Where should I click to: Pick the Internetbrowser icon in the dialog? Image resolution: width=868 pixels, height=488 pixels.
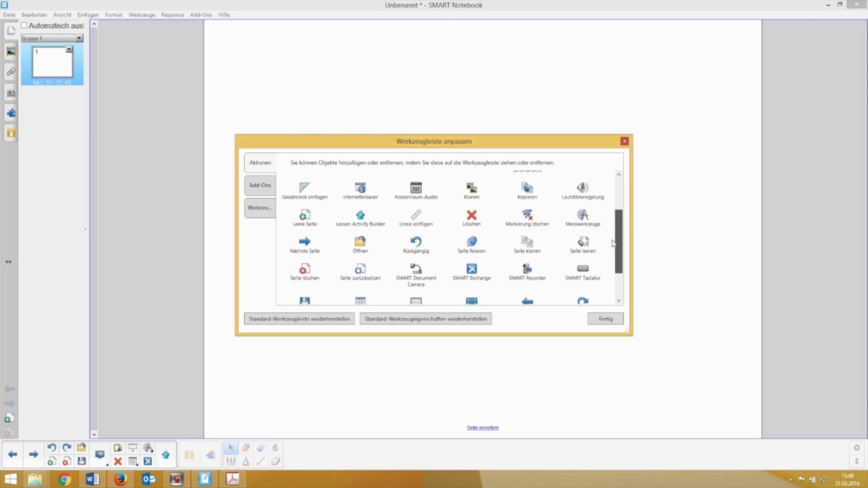tap(360, 187)
